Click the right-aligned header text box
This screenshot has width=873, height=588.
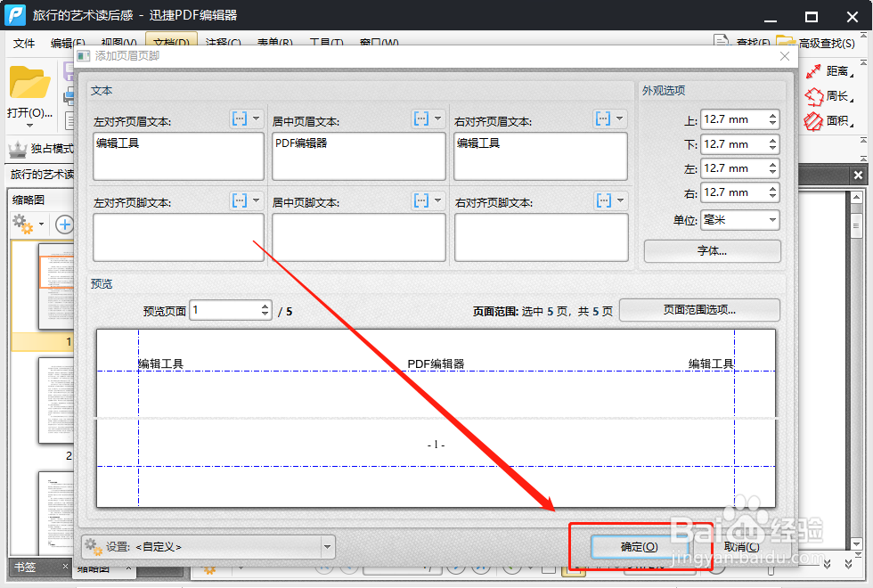[x=541, y=156]
